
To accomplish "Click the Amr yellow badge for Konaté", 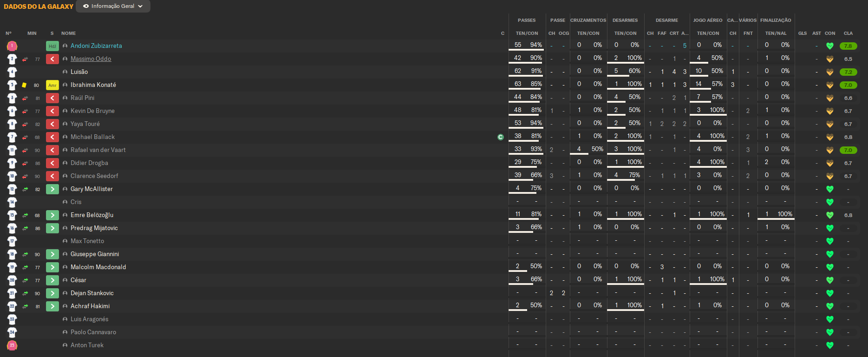I will point(52,85).
